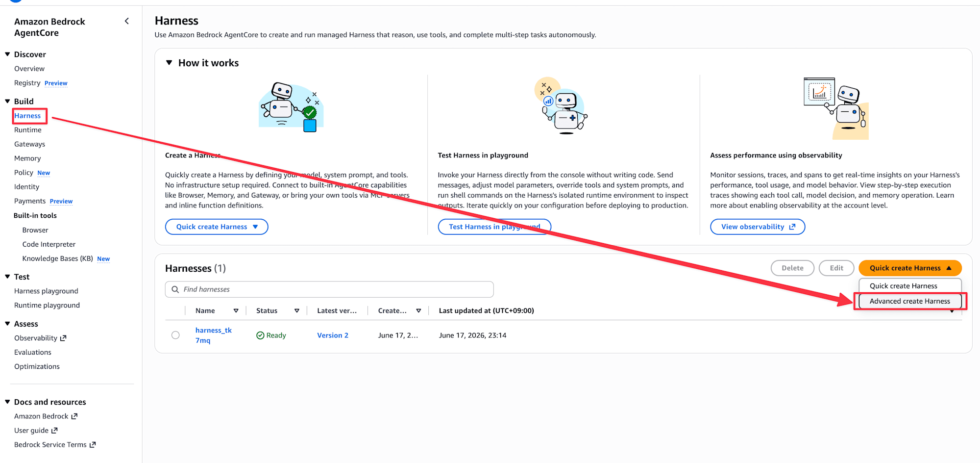Screen dimensions: 980x463
Task: Collapse the Assess section triangle
Action: (x=7, y=324)
